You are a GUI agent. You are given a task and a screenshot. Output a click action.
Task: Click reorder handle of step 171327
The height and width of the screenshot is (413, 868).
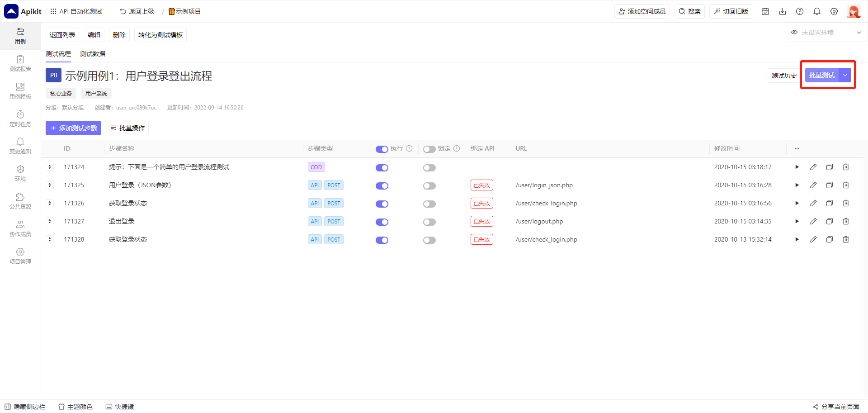pyautogui.click(x=50, y=221)
